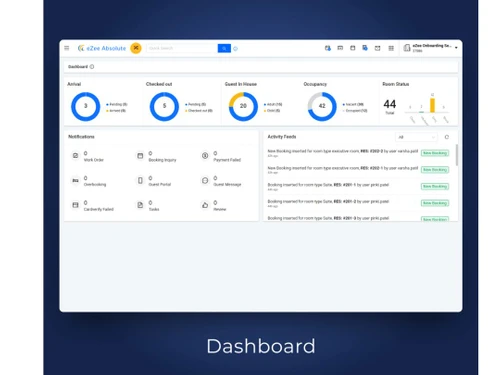Click the Review thumbs-up icon

(x=205, y=205)
